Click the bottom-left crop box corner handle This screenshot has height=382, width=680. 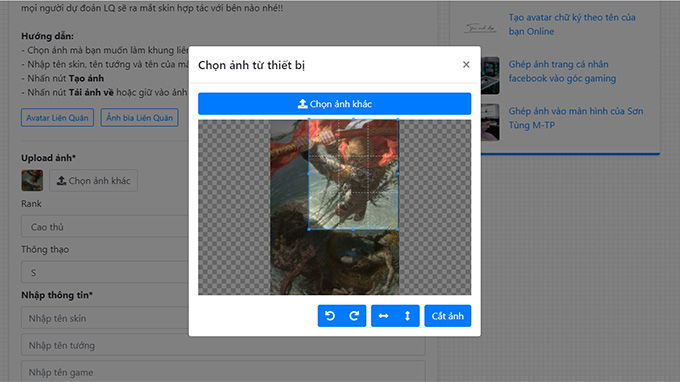[x=309, y=229]
